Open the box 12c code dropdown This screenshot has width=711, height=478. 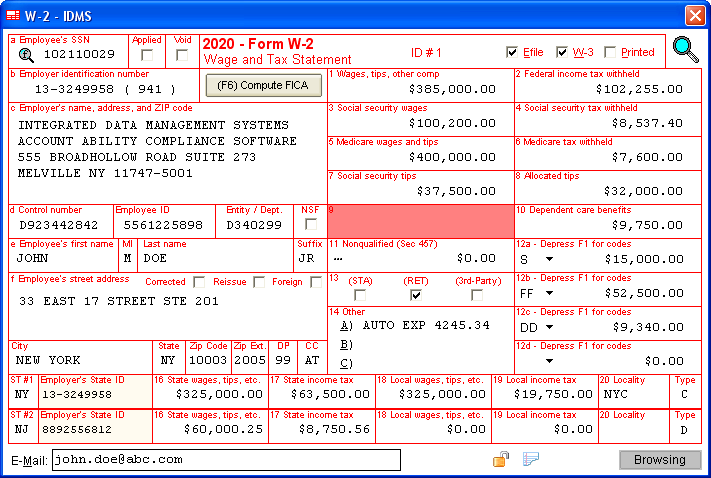click(x=549, y=327)
